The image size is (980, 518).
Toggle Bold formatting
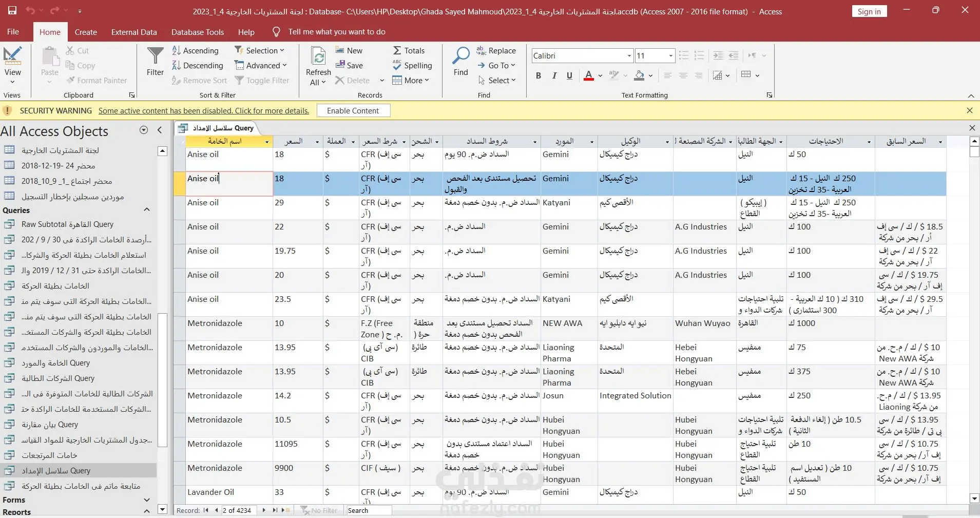[538, 75]
